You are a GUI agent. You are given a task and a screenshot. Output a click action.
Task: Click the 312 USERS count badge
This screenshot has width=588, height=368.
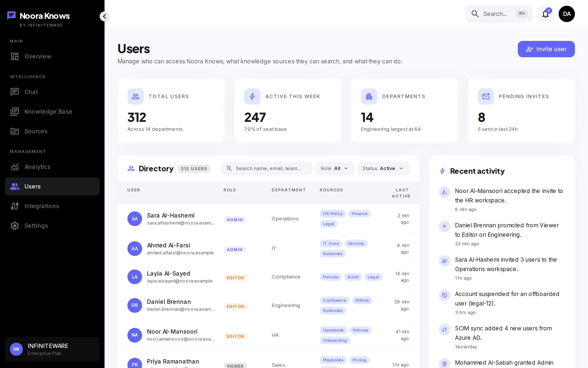[194, 169]
